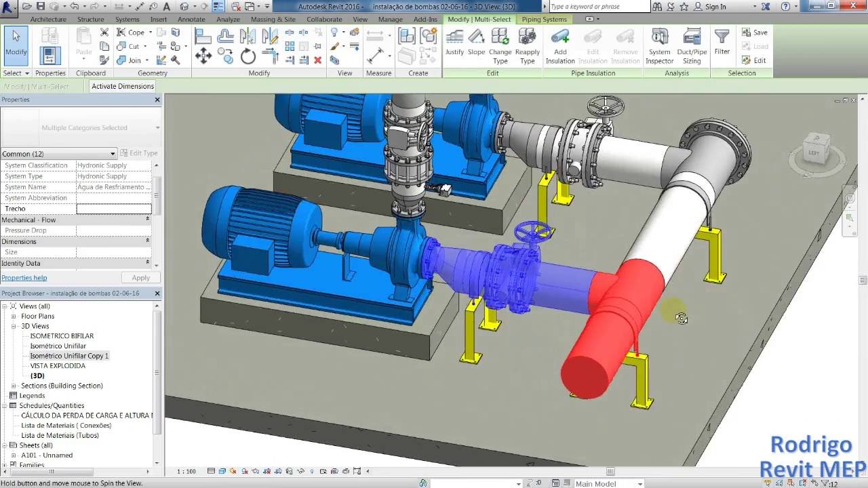Expand Sections (Building Section) node

click(14, 386)
